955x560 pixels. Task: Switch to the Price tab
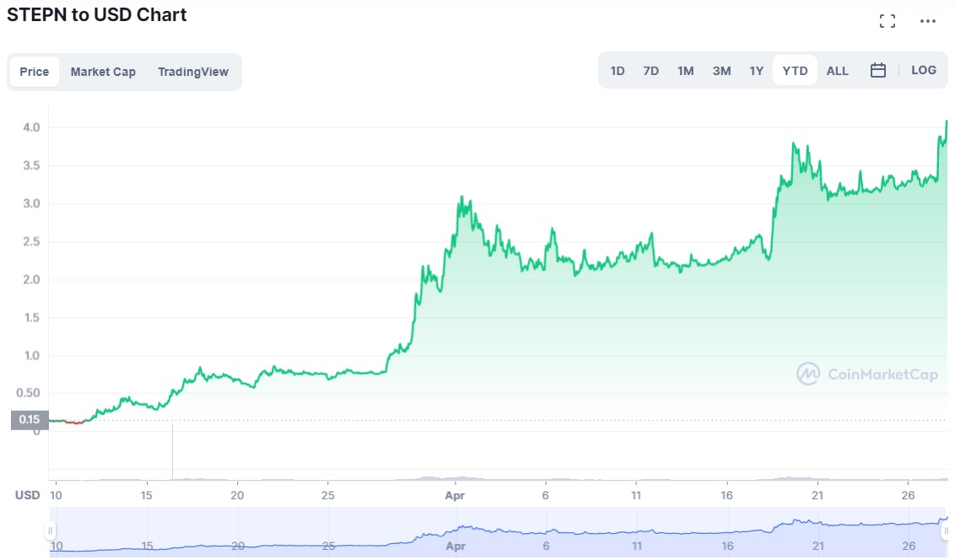tap(35, 72)
